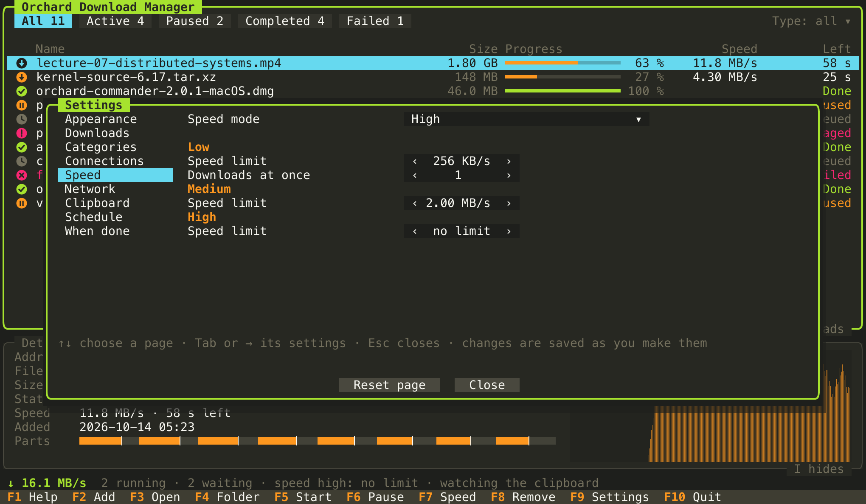866x504 pixels.
Task: Click the green check icon in the Network row
Action: pyautogui.click(x=22, y=189)
